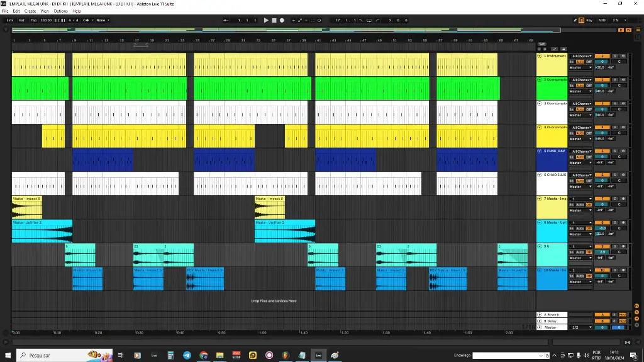Collapse track 1 Instrument with its fold arrow
The width and height of the screenshot is (644, 362).
point(540,56)
